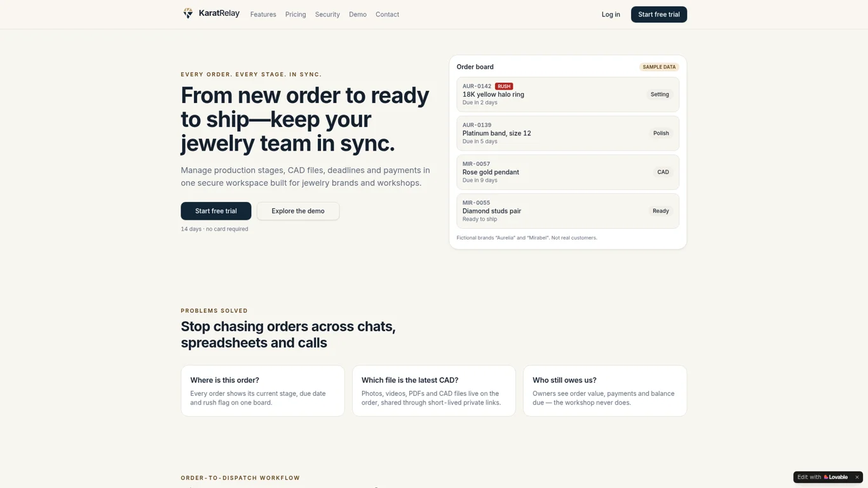Click Explore the demo button
The height and width of the screenshot is (488, 868).
(298, 211)
